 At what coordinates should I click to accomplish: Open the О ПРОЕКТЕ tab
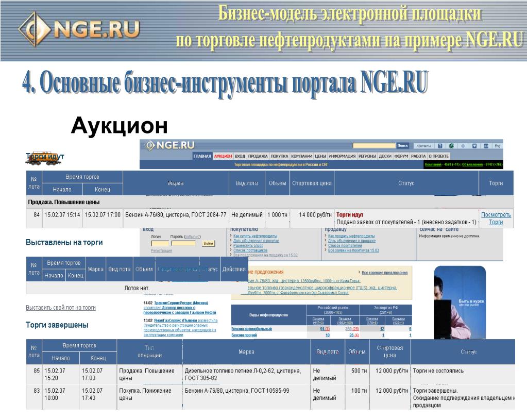click(x=438, y=156)
